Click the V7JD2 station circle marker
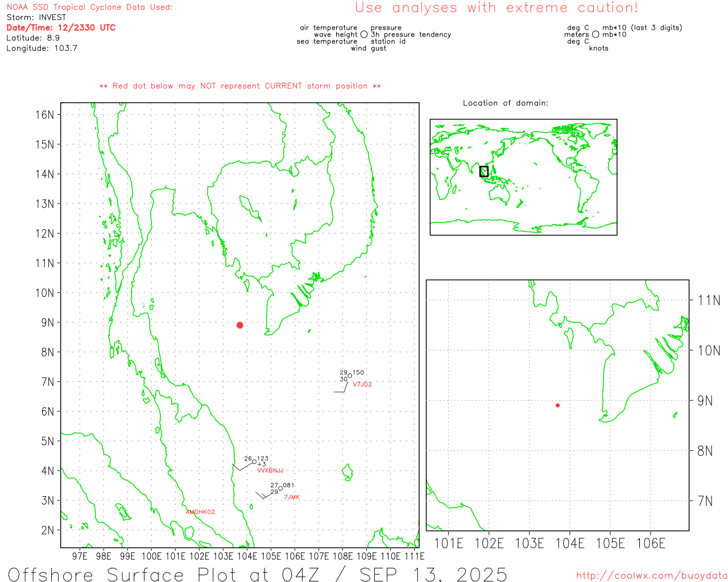The image size is (728, 582). click(x=350, y=375)
